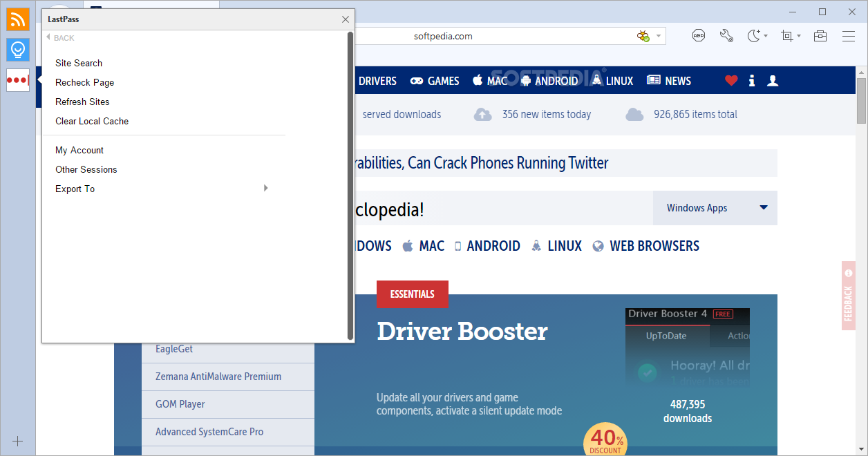Viewport: 868px width, 456px height.
Task: Open the Adblock Plus toolbar icon
Action: (699, 36)
